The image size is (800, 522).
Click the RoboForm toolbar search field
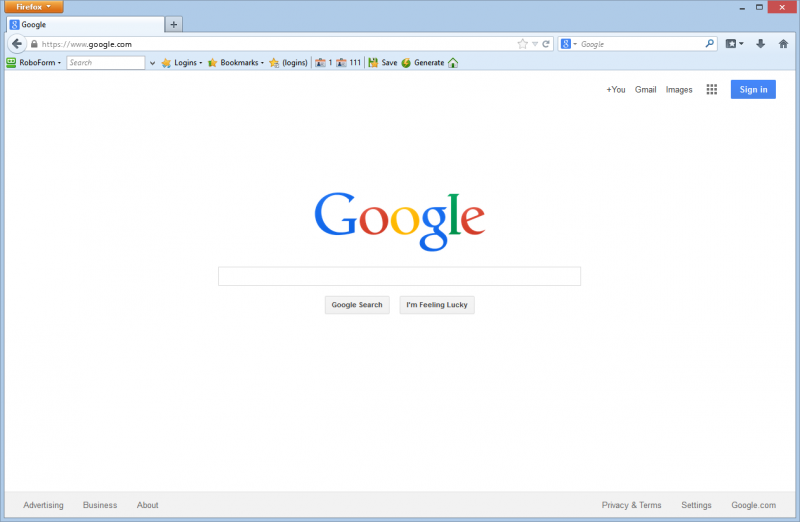click(x=106, y=63)
